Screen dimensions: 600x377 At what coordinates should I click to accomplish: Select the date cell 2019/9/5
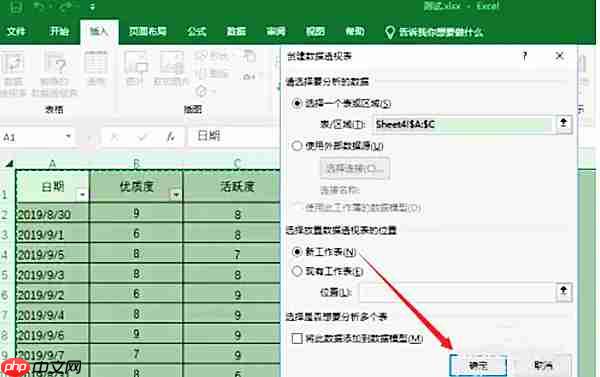tap(53, 254)
